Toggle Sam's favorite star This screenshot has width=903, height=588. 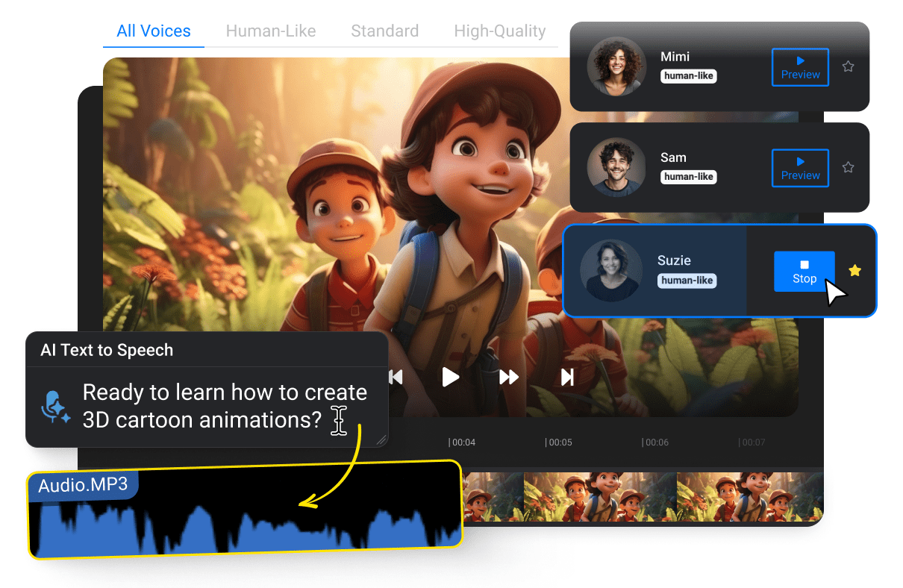(x=848, y=167)
